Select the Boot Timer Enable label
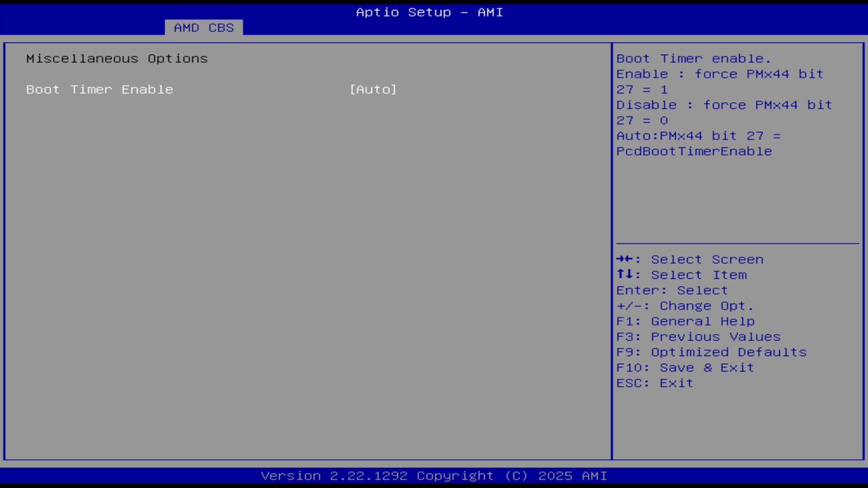Screen dimensions: 868x488 pos(100,89)
